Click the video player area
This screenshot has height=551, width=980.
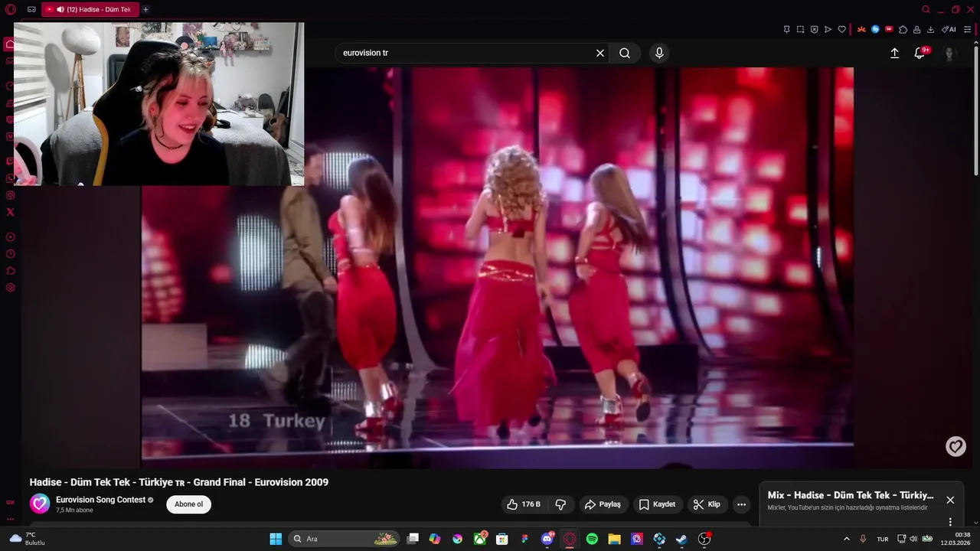(x=498, y=268)
